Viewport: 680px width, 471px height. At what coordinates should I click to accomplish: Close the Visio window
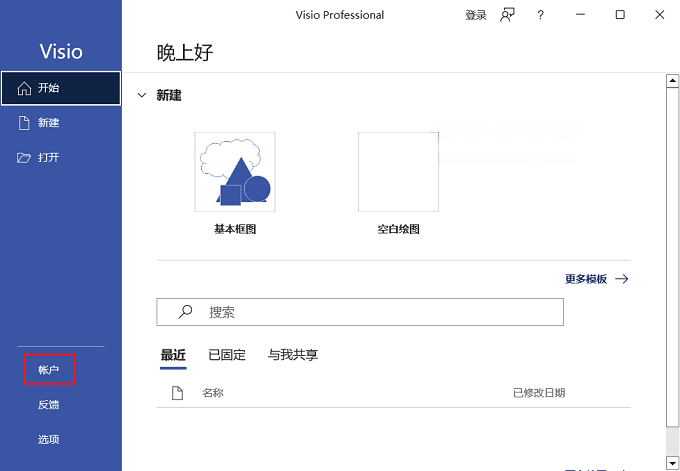coord(660,15)
